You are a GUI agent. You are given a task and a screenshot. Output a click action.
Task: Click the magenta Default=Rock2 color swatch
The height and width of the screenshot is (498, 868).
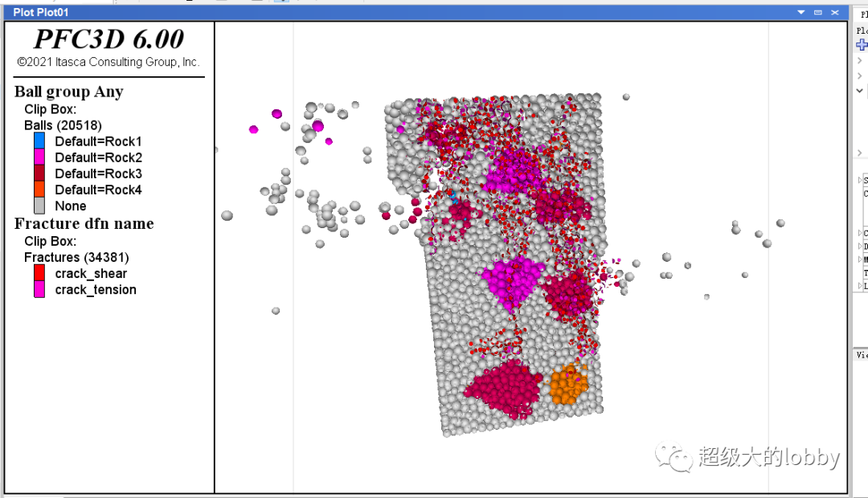pos(39,157)
